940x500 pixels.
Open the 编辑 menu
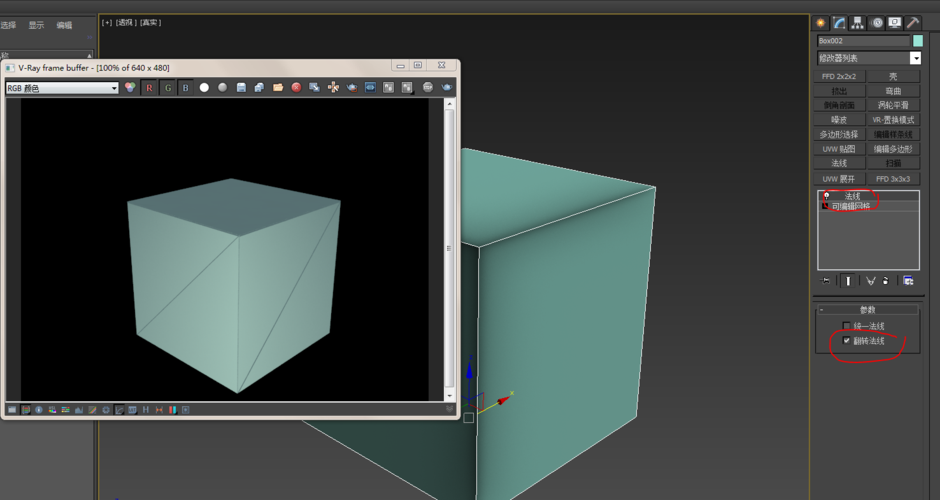pos(64,25)
